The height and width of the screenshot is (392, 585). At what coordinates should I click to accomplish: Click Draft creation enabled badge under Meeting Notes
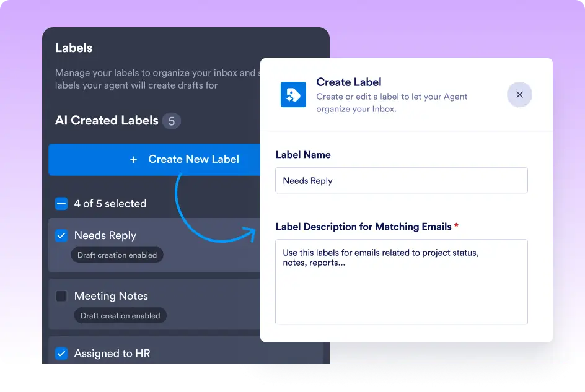coord(120,316)
